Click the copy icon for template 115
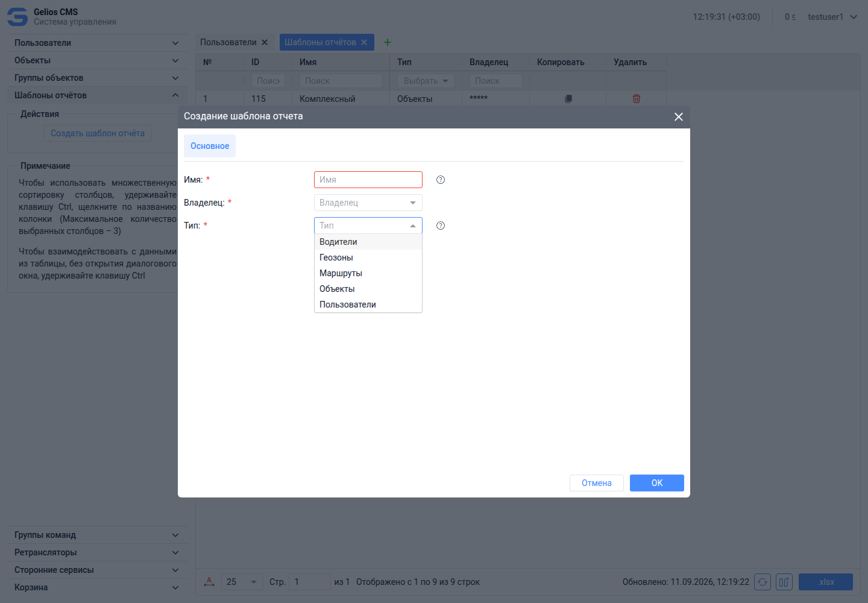The image size is (868, 603). click(x=568, y=99)
